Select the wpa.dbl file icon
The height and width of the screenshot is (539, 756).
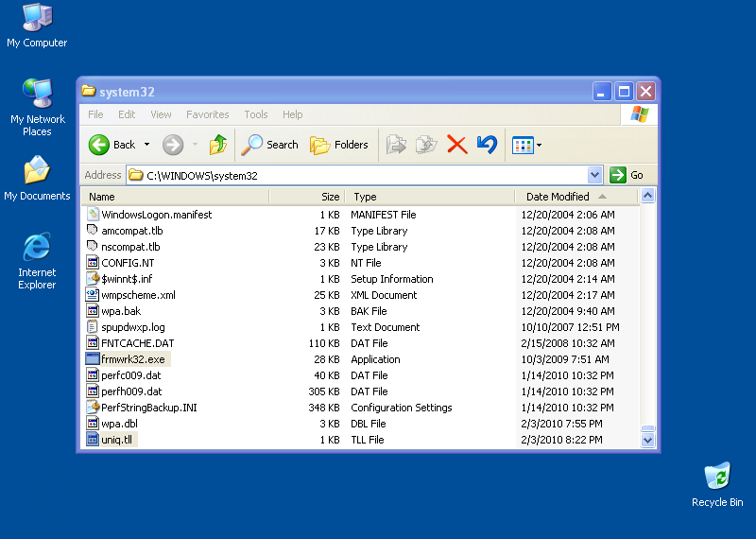click(x=93, y=424)
